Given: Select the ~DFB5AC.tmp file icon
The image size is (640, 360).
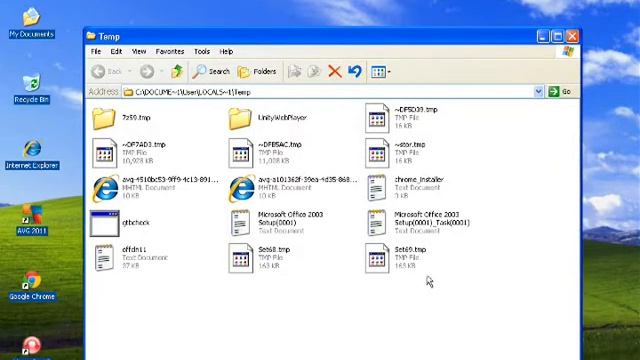Looking at the screenshot, I should 240,153.
